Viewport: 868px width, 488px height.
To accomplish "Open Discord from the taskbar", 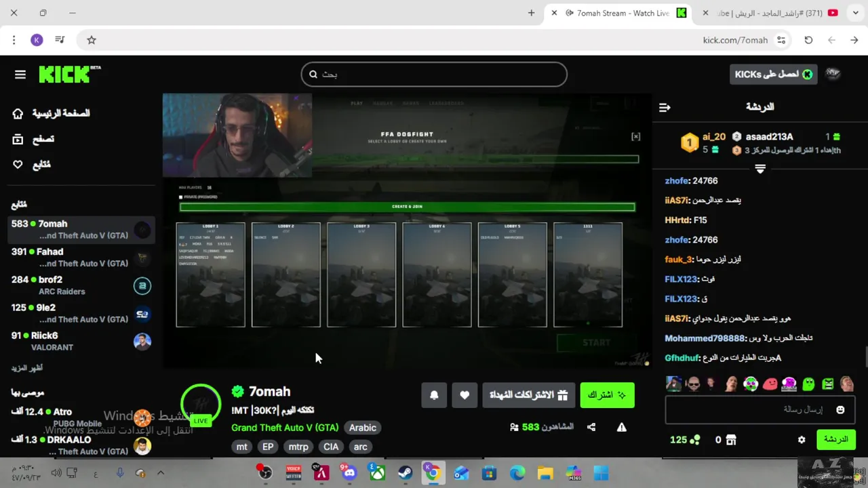I will [x=349, y=472].
